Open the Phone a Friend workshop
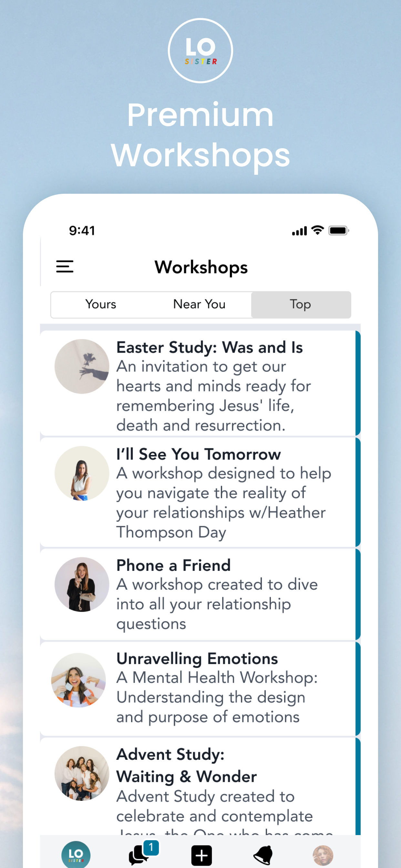Image resolution: width=401 pixels, height=868 pixels. [x=200, y=594]
